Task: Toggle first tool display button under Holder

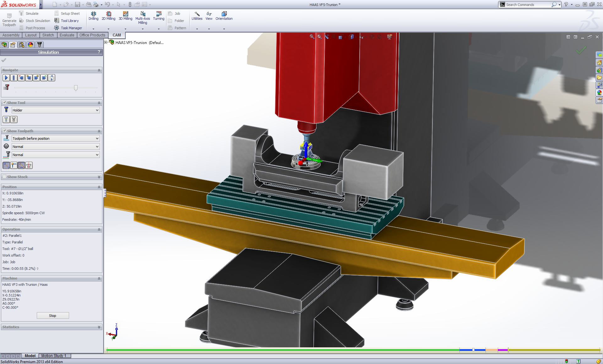Action: (x=6, y=119)
